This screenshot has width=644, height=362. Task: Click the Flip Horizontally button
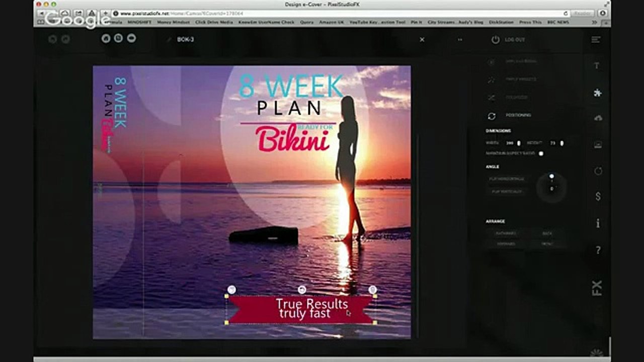pos(507,179)
